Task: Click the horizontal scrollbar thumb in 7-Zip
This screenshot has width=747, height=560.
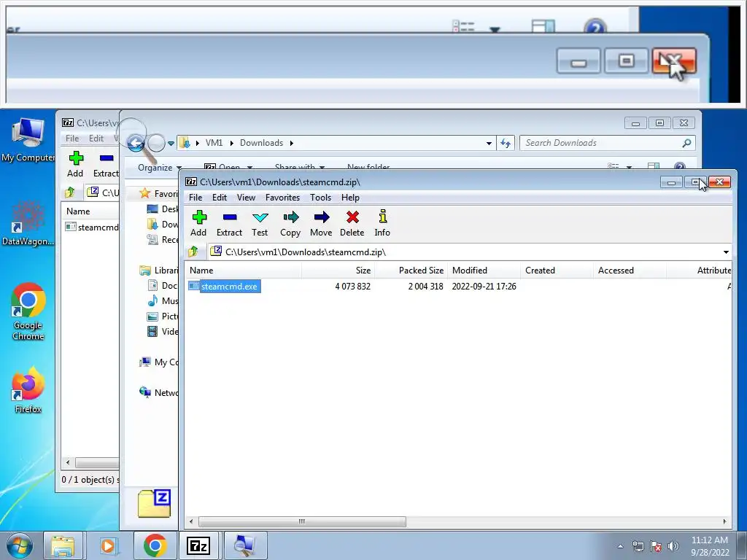Action: (x=302, y=521)
